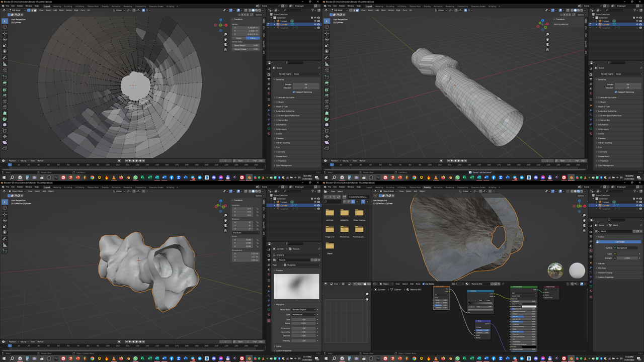The width and height of the screenshot is (644, 362).
Task: Click Global button in top-left Transform panel
Action: point(239,38)
